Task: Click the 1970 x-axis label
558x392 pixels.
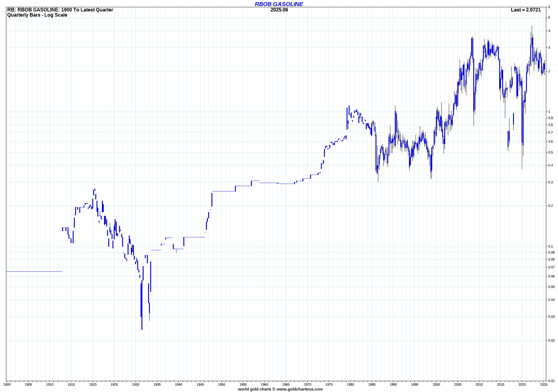Action: click(x=308, y=384)
